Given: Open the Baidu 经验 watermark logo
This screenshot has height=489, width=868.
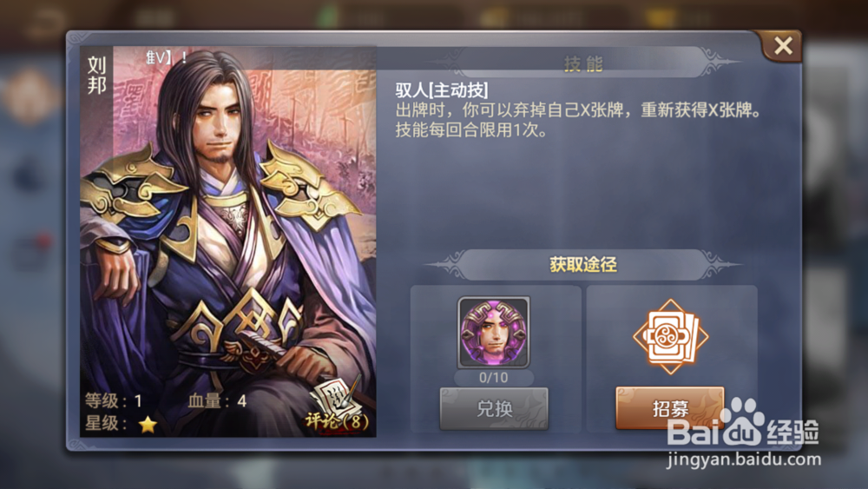Looking at the screenshot, I should (742, 424).
